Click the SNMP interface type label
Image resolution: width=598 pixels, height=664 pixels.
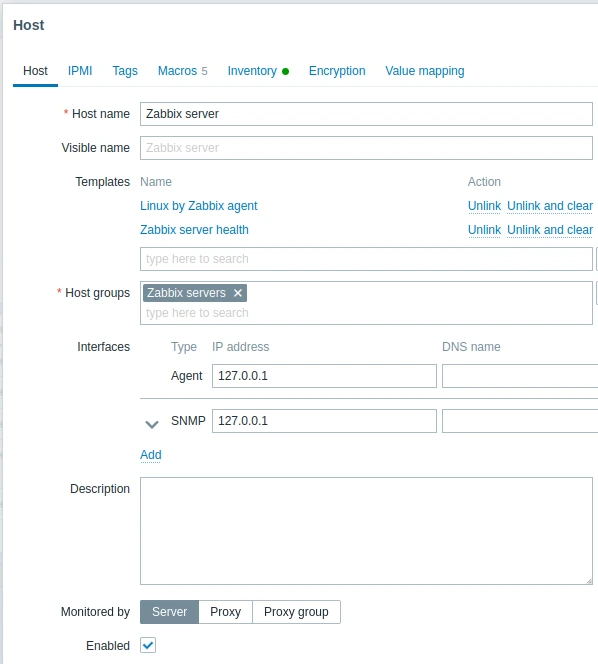click(x=188, y=421)
